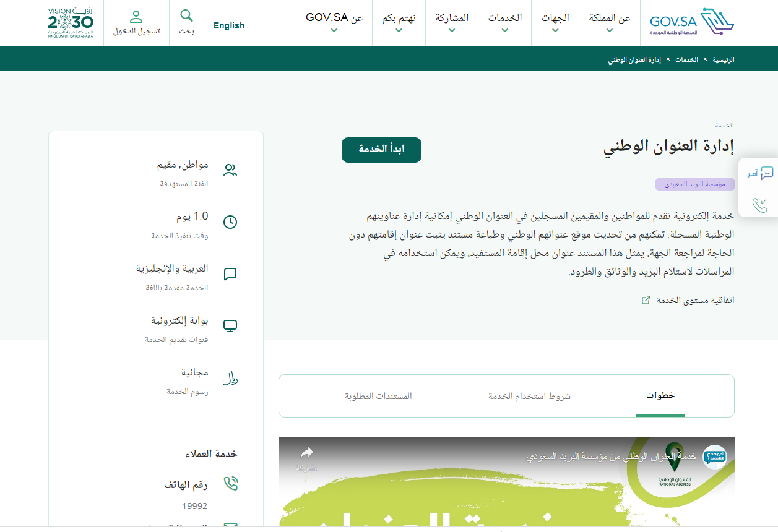778x532 pixels.
Task: Switch to شروط استخدام الخدمة tab
Action: (x=529, y=396)
